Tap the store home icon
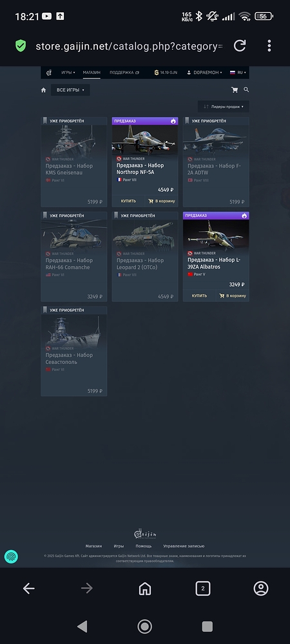 [44, 90]
